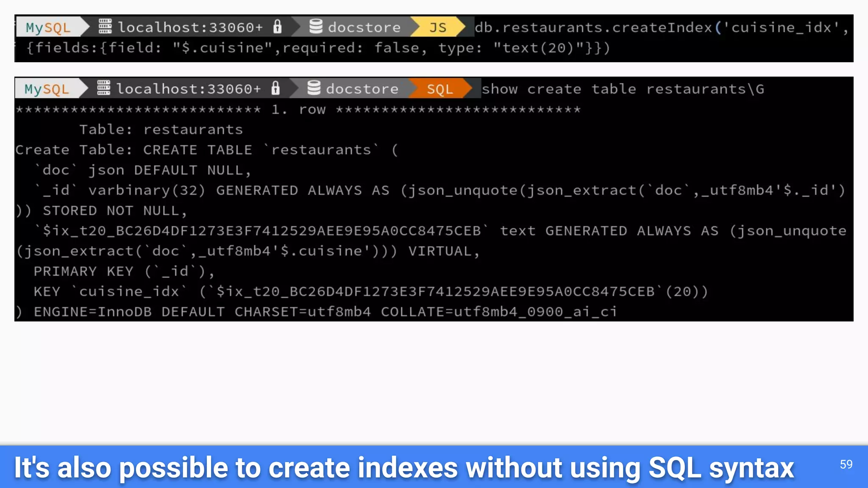Click the yellow JS mode segment
This screenshot has height=488, width=868.
(438, 27)
